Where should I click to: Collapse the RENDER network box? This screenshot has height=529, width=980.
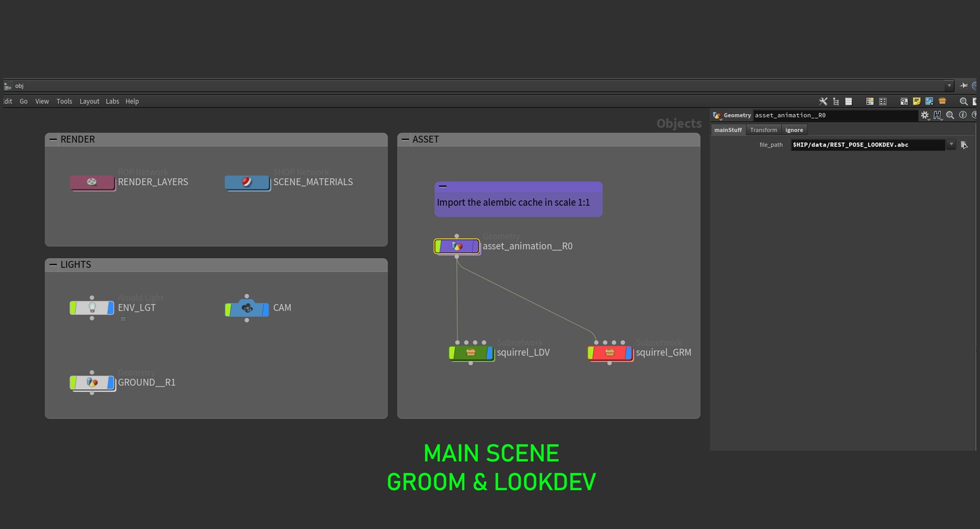(53, 139)
